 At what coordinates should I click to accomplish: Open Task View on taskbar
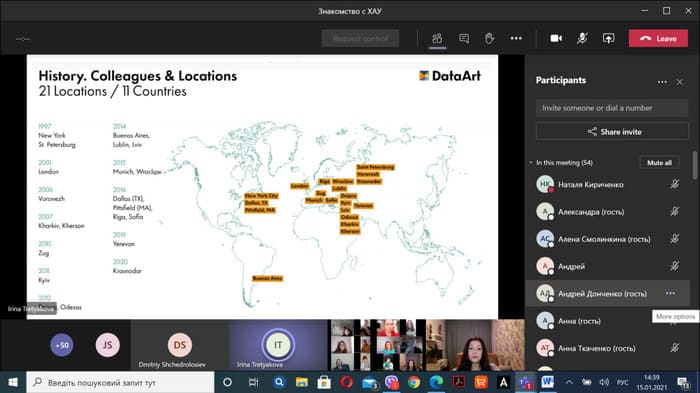coord(254,382)
